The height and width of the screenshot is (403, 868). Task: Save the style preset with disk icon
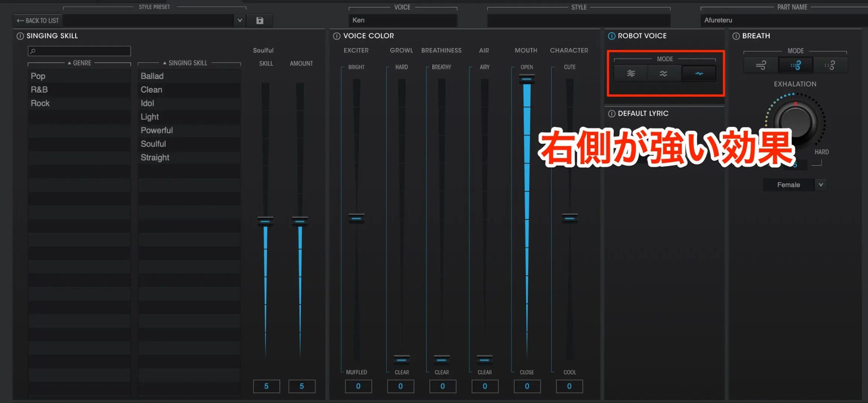pyautogui.click(x=260, y=21)
